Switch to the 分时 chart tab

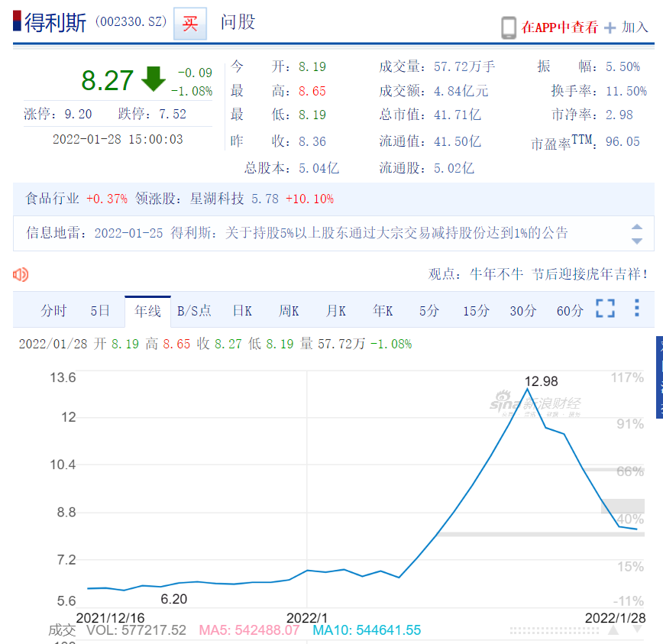pyautogui.click(x=53, y=311)
